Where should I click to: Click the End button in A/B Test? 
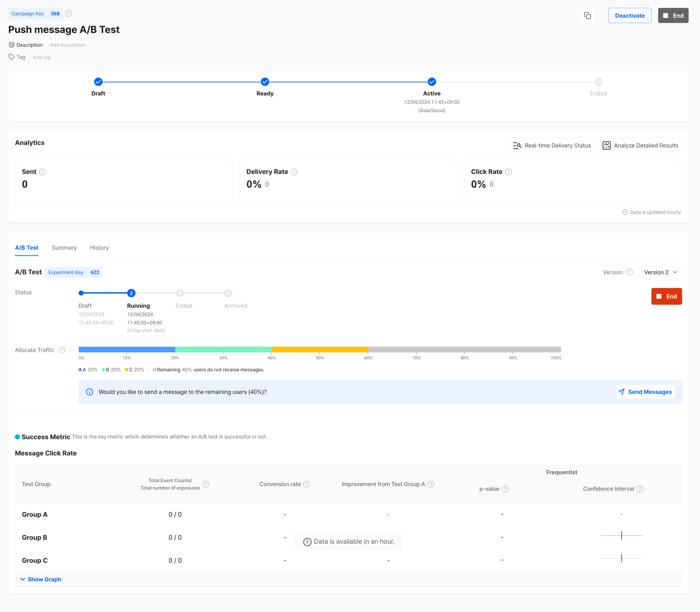pyautogui.click(x=667, y=296)
